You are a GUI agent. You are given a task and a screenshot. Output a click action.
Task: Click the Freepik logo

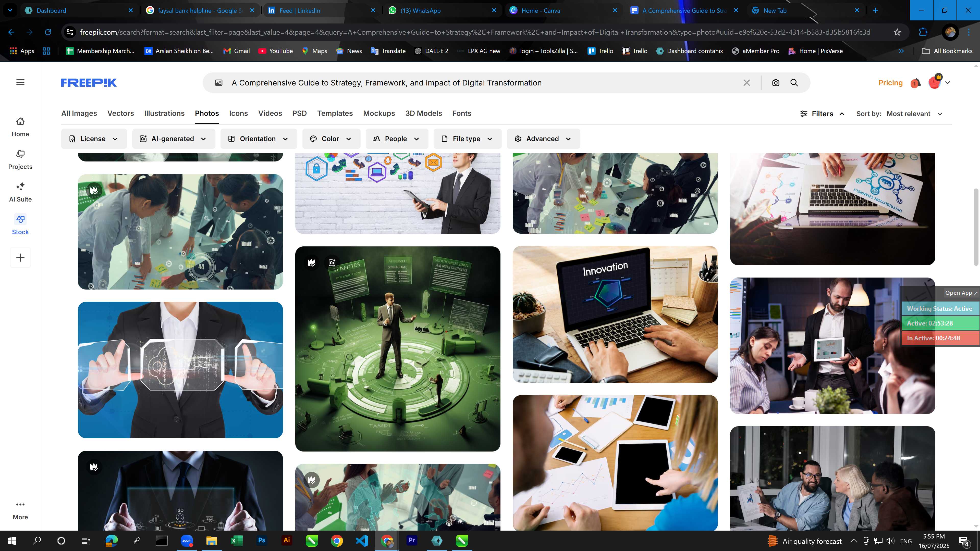pos(89,82)
